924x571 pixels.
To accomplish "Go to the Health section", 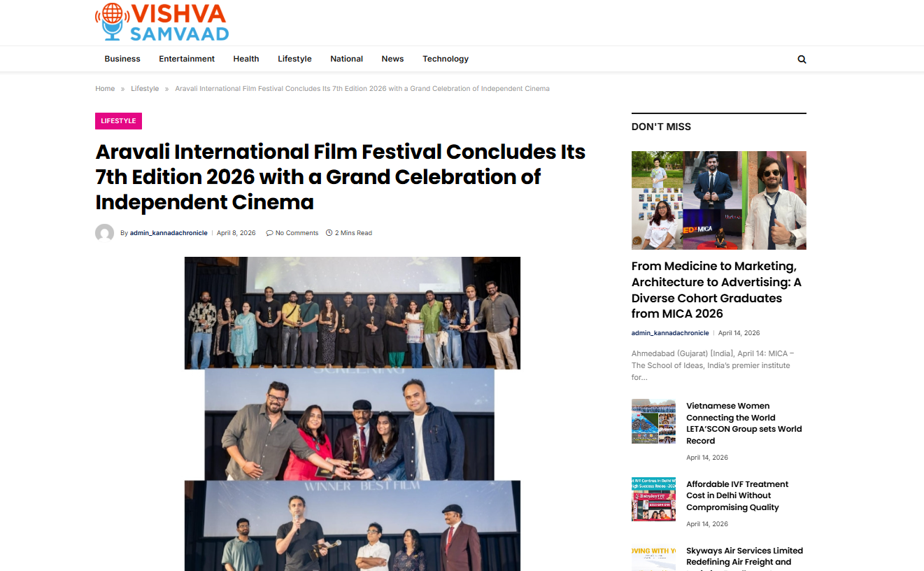I will 246,59.
